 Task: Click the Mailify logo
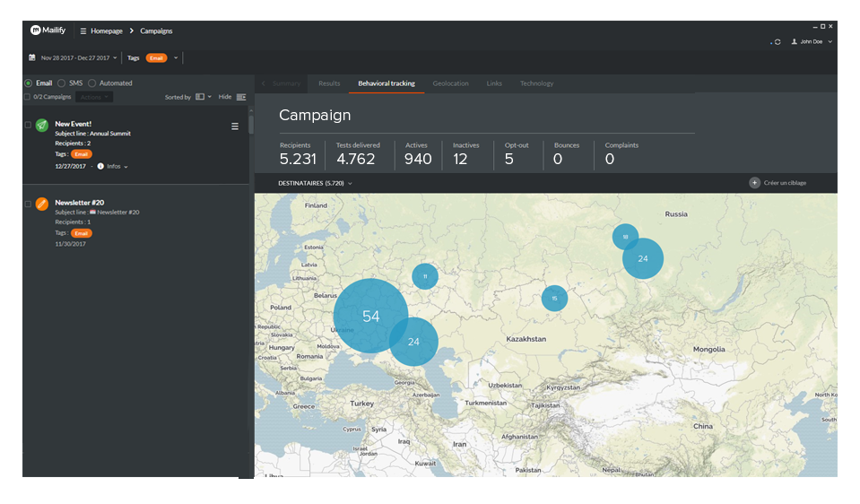pyautogui.click(x=48, y=30)
